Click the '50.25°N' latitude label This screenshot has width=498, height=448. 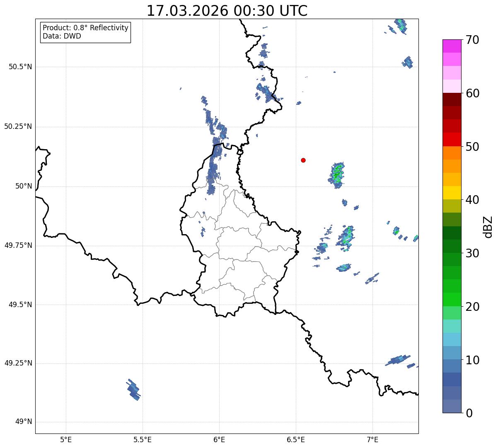[x=18, y=126]
